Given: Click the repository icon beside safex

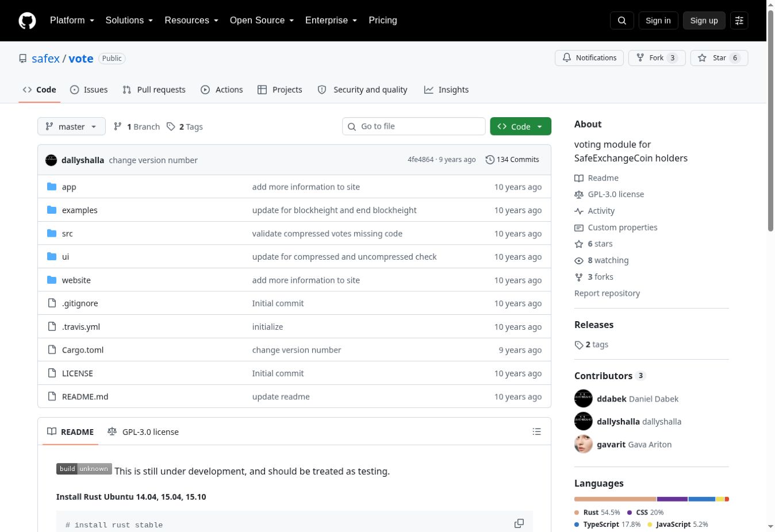Looking at the screenshot, I should [23, 59].
